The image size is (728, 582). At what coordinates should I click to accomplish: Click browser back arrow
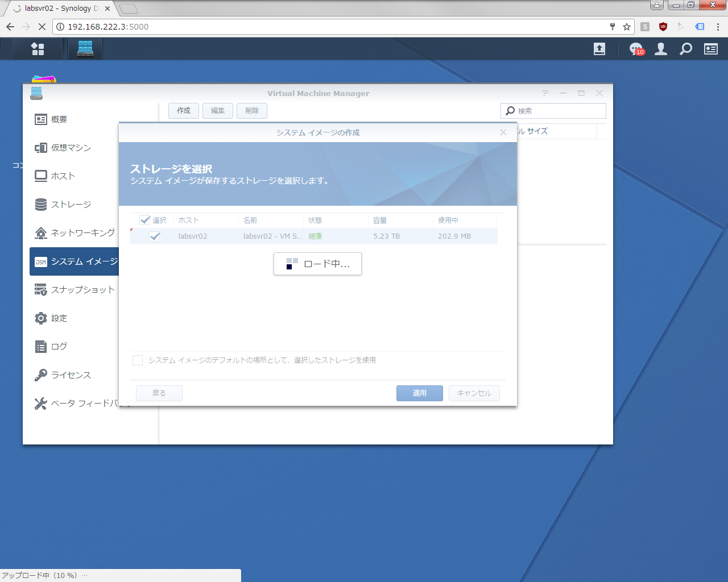click(x=10, y=27)
